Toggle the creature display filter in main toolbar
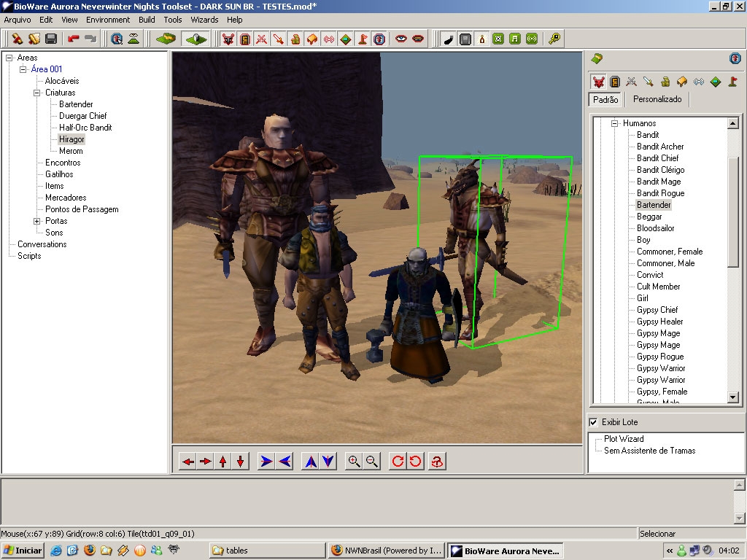Viewport: 747px width, 560px height. [x=228, y=39]
